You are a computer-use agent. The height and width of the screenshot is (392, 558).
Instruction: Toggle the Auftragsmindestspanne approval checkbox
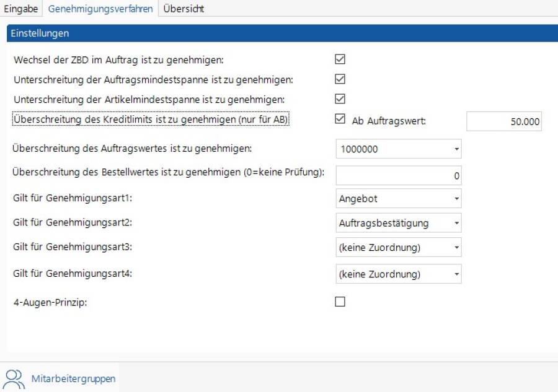coord(340,79)
